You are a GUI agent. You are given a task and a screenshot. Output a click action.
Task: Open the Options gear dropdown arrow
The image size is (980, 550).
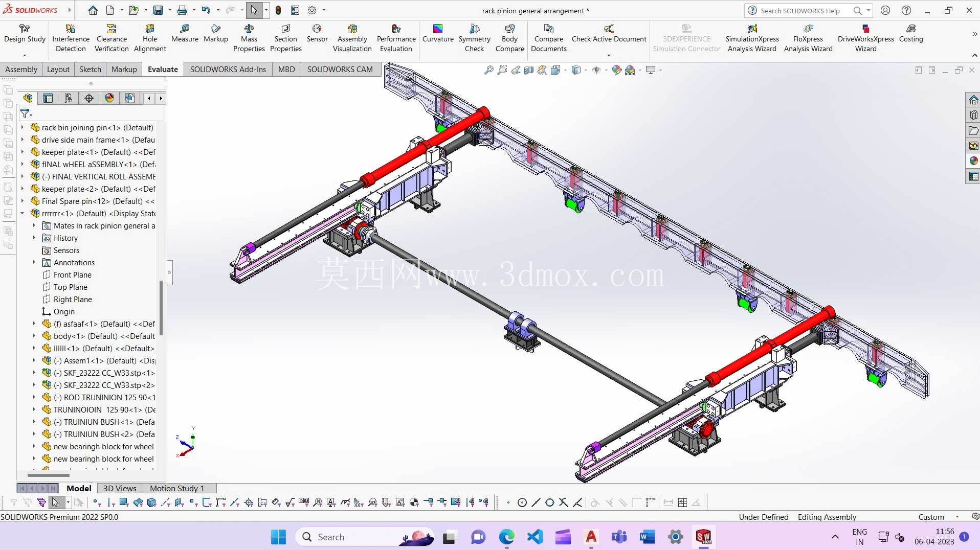coord(324,10)
